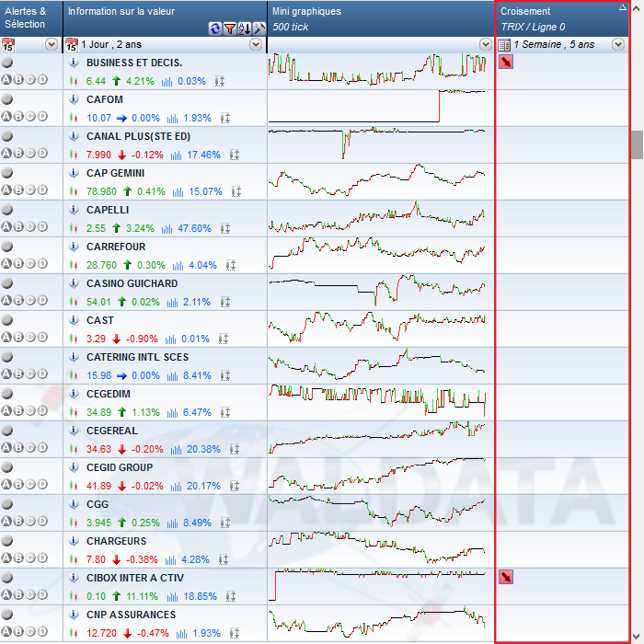Open the Mini graphiques column dropdown
Image resolution: width=644 pixels, height=644 pixels.
pyautogui.click(x=486, y=44)
